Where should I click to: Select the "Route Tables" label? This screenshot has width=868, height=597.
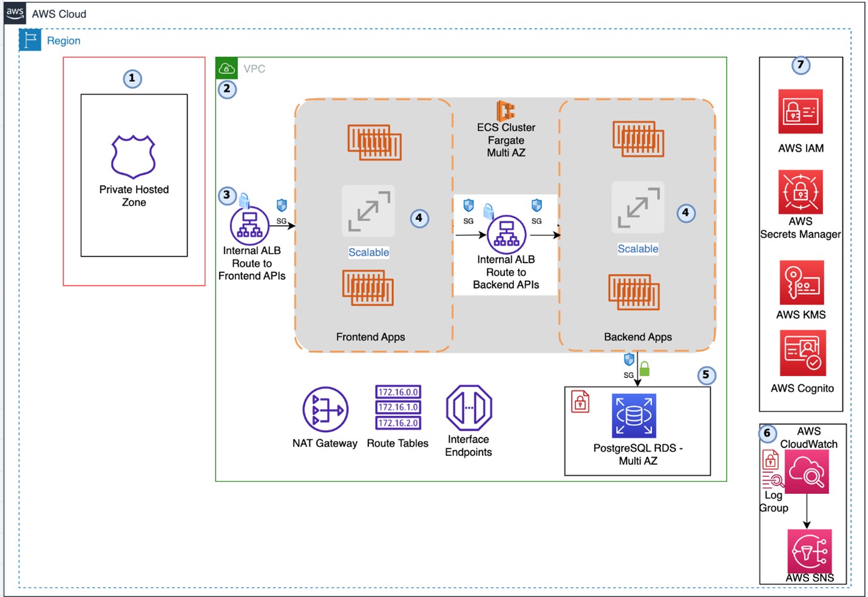[398, 444]
